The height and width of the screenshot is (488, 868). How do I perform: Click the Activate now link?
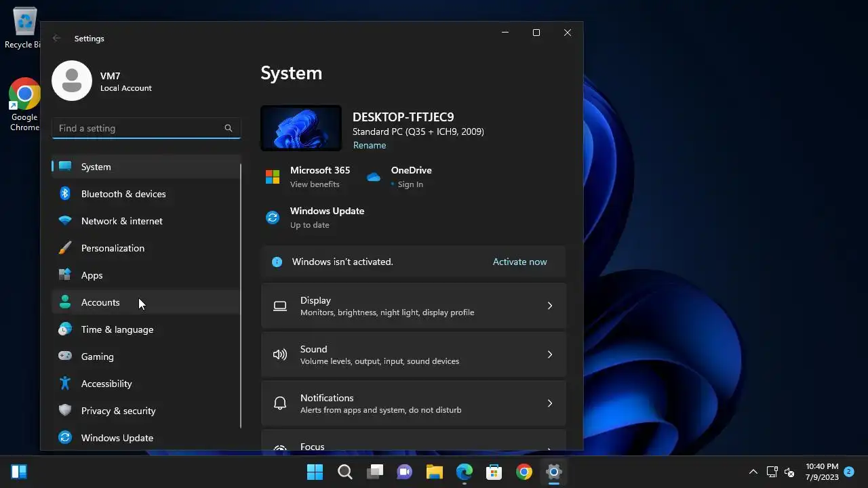point(519,262)
